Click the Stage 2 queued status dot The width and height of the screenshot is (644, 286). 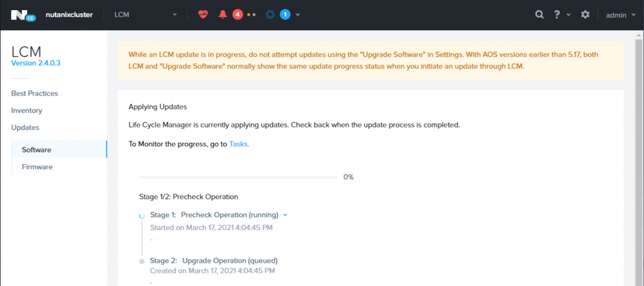point(142,261)
